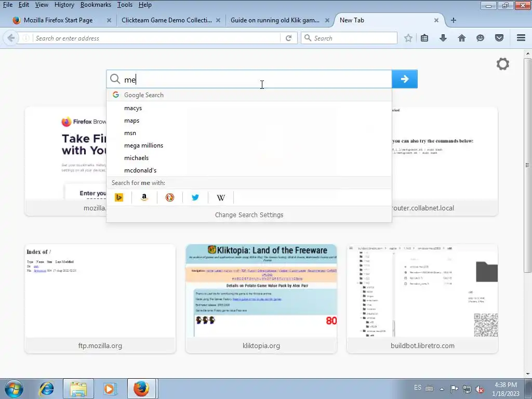Screen dimensions: 532x399
Task: Open New Tab page settings gear
Action: tap(503, 64)
